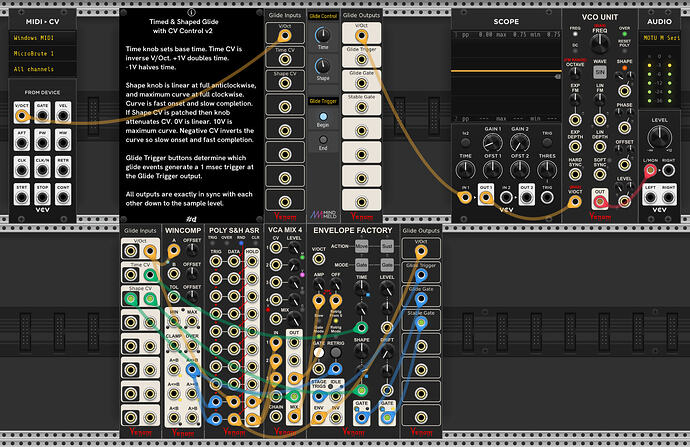Click the ENVELOPE FACTORY module title
690x447 pixels.
coord(352,230)
